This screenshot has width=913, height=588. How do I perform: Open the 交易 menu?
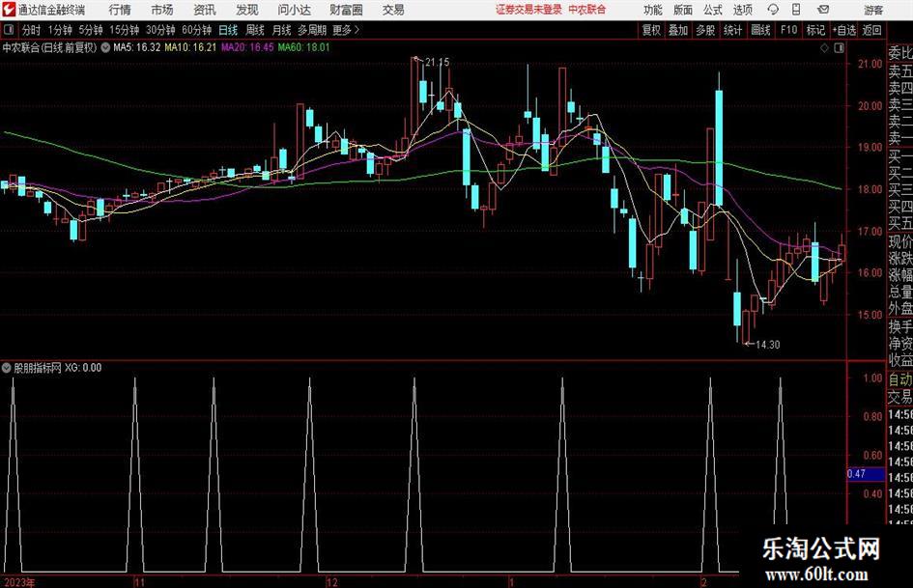(393, 10)
